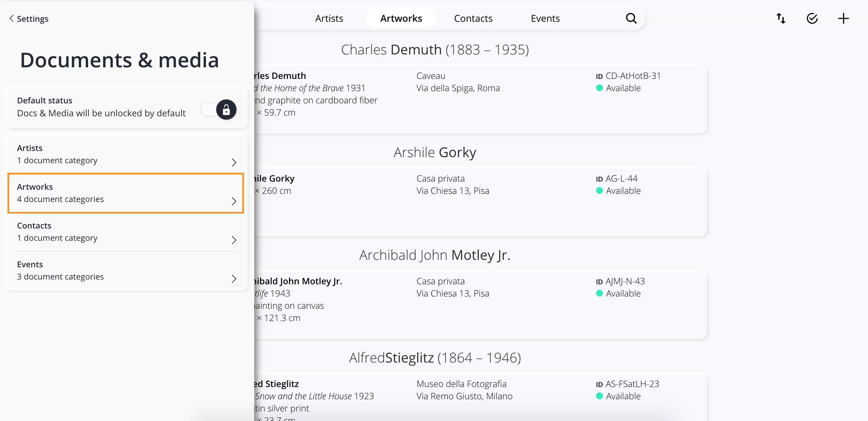Open the sort order arrows icon

(x=781, y=18)
